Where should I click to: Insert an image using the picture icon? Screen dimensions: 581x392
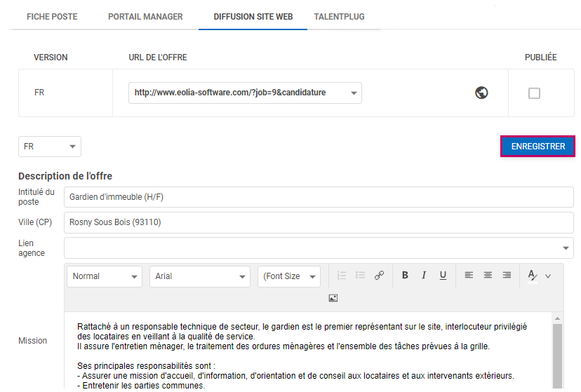click(x=333, y=298)
